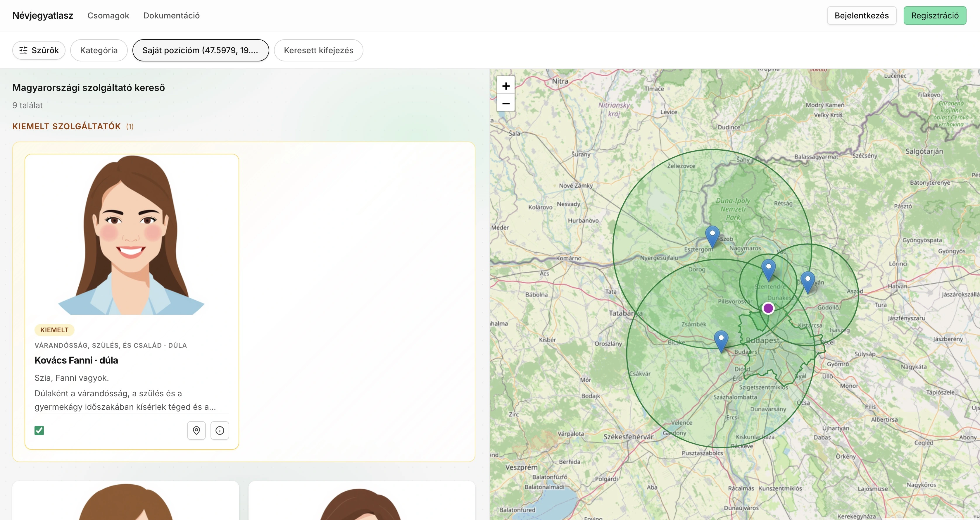Viewport: 980px width, 520px height.
Task: Click the Jászberény label on the map
Action: 948,339
